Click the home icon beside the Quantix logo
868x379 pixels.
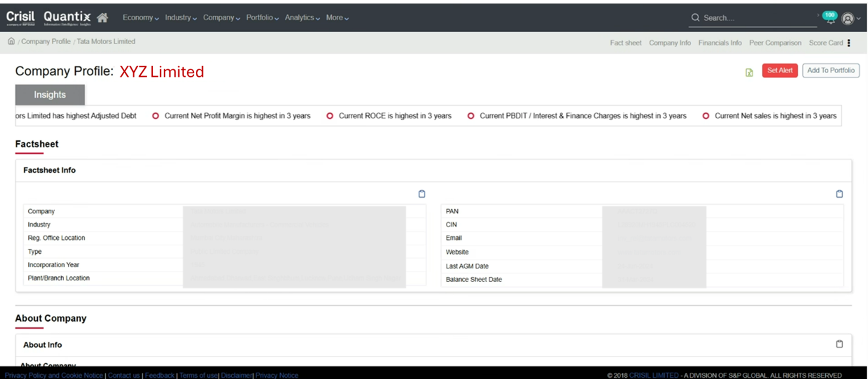102,18
